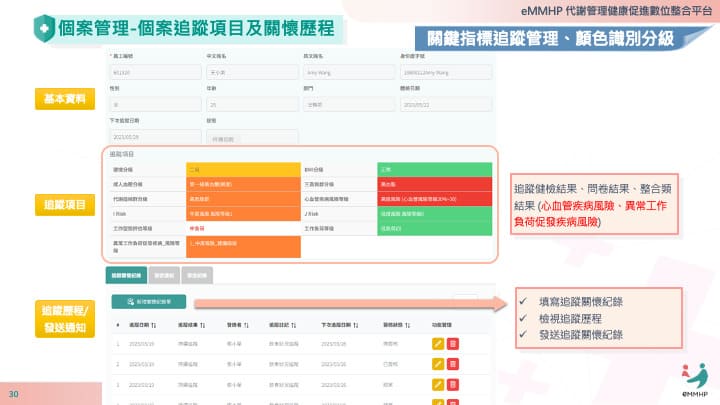Switch to the second gray tab

tap(165, 273)
